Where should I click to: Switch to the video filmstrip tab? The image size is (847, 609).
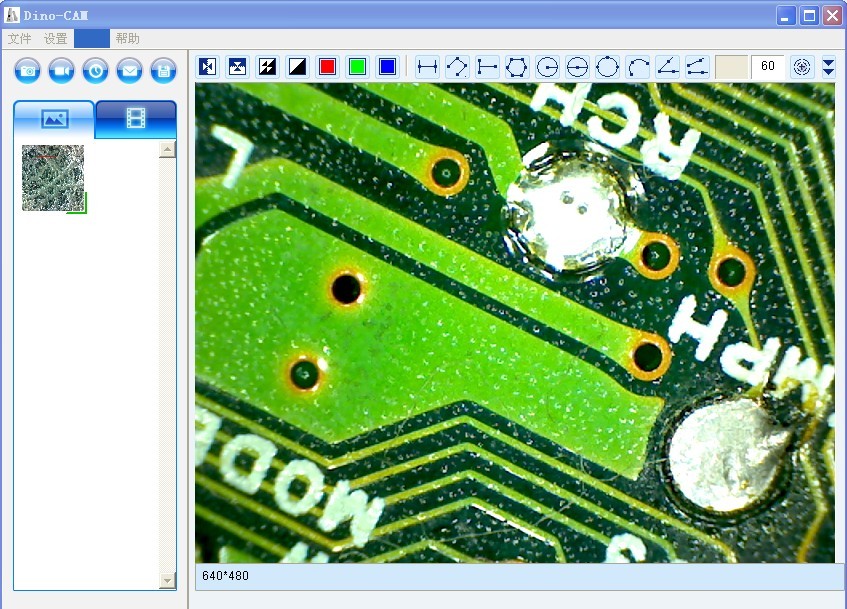pyautogui.click(x=136, y=119)
